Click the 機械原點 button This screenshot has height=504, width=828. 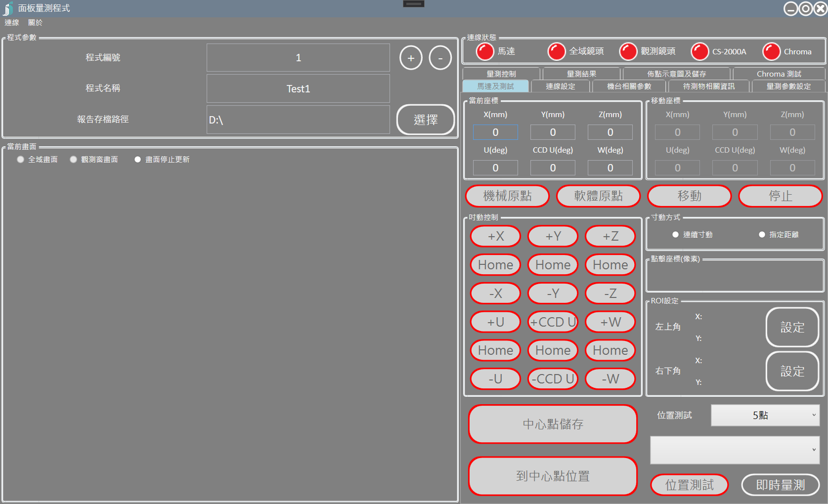pos(507,196)
